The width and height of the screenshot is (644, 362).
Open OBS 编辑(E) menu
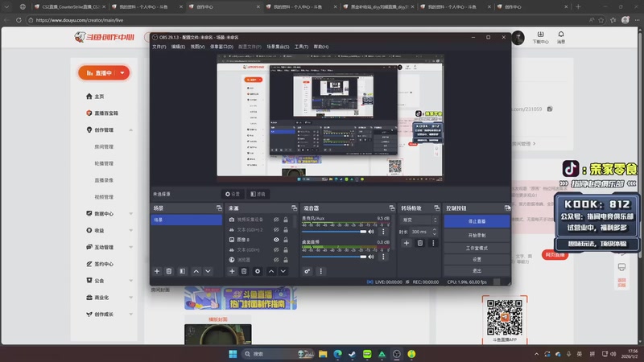pos(178,47)
